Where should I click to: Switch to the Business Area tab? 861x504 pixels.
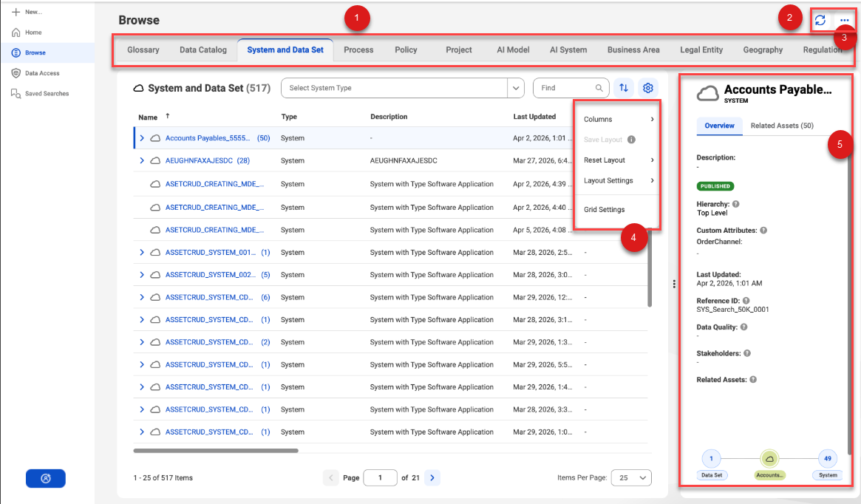click(x=633, y=50)
